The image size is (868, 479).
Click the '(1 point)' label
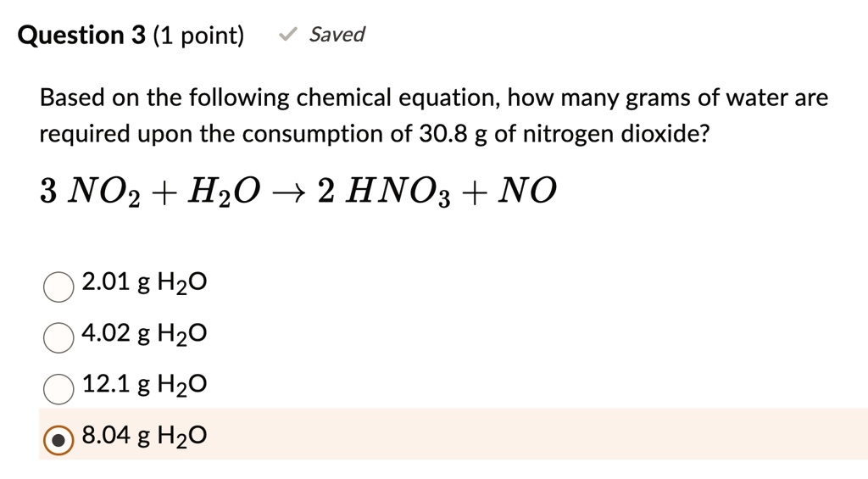pos(198,36)
